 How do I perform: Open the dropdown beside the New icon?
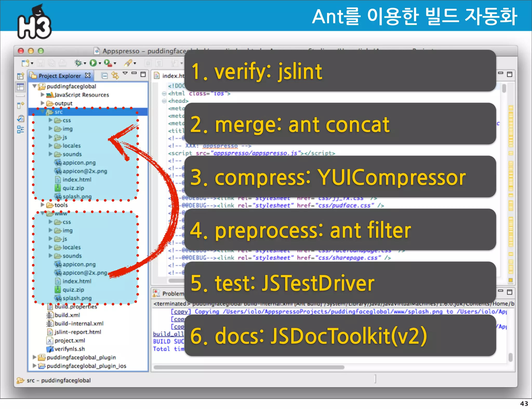(x=32, y=63)
